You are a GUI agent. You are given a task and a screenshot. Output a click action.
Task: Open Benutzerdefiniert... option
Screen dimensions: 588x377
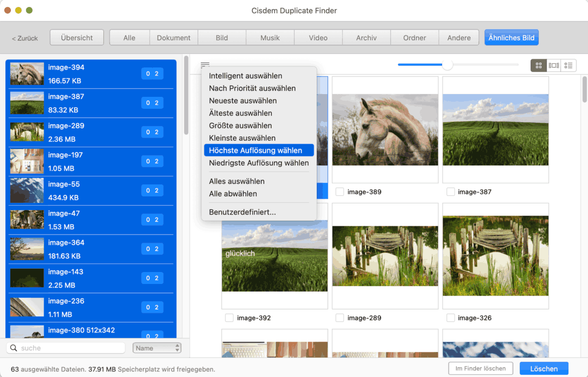[259, 212]
